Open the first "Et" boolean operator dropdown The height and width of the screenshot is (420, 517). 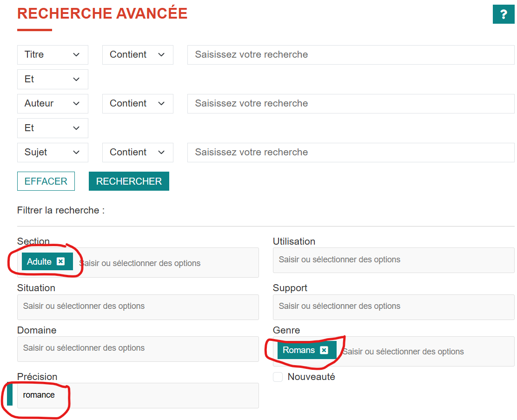(x=53, y=79)
